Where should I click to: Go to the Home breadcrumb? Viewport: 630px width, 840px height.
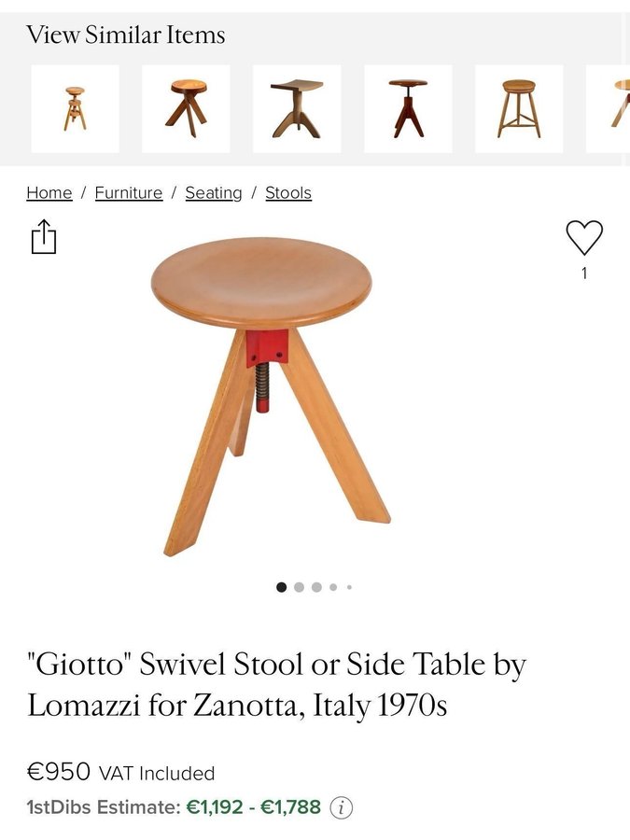49,193
